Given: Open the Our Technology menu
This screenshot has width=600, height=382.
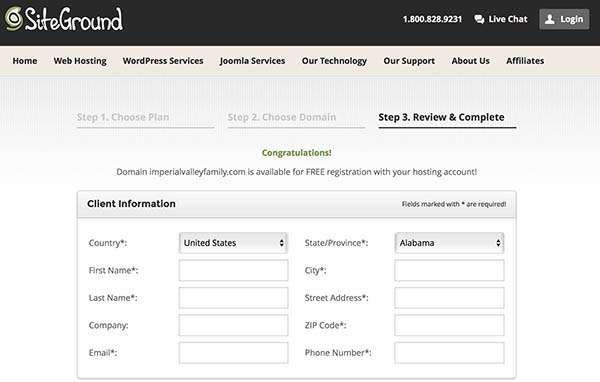Looking at the screenshot, I should tap(334, 61).
